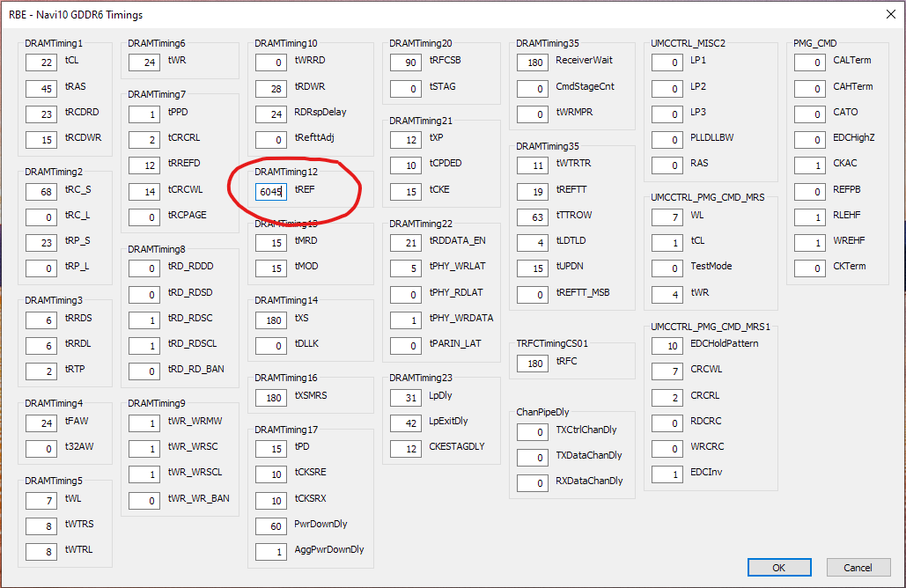The width and height of the screenshot is (906, 588).
Task: Edit the tRCDRD value field
Action: point(41,114)
